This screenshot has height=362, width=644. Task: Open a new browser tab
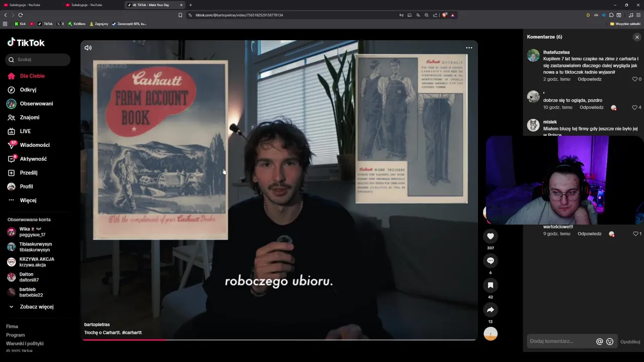[191, 5]
